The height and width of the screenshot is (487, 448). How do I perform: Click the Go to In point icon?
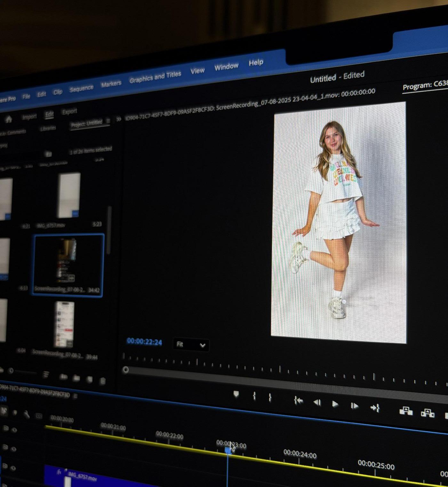pyautogui.click(x=298, y=401)
